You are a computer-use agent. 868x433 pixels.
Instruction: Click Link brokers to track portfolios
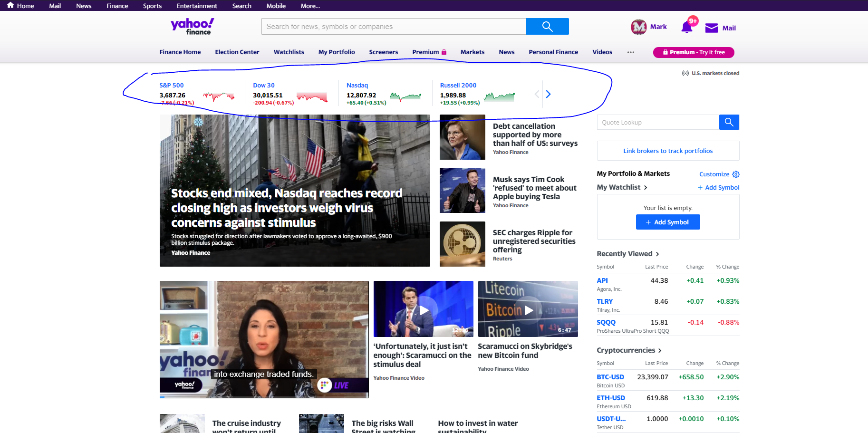point(668,151)
